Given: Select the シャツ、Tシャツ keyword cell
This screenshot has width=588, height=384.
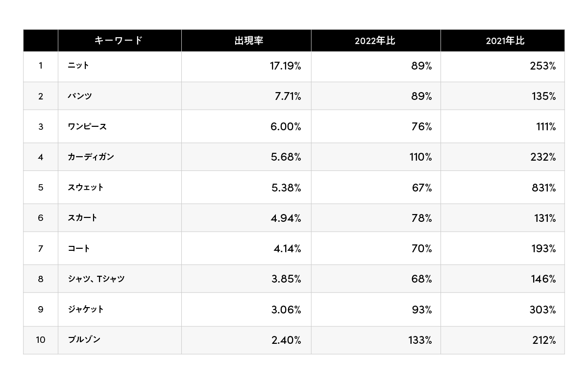Looking at the screenshot, I should pyautogui.click(x=96, y=279).
